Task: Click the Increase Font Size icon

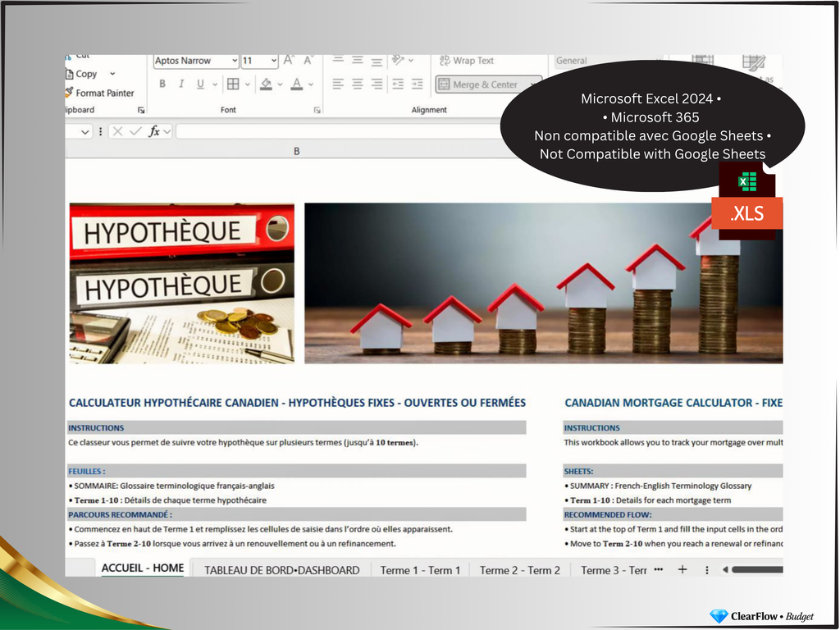Action: pos(289,61)
